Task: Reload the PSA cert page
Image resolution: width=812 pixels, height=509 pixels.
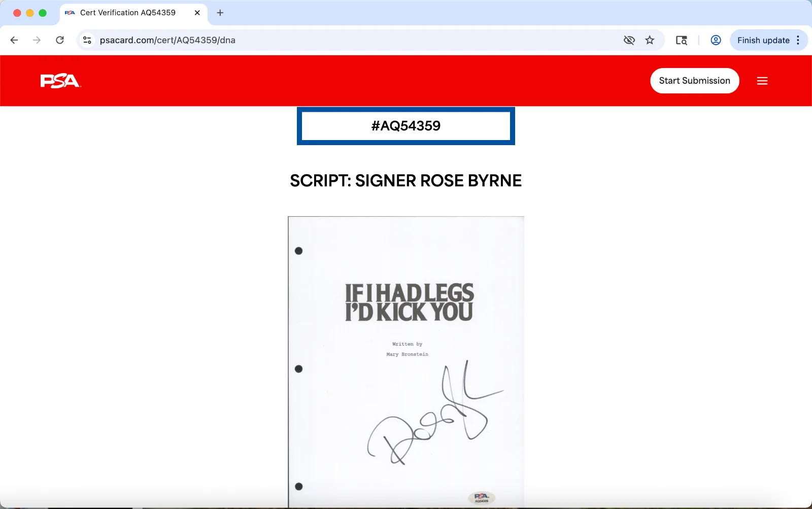Action: (x=60, y=40)
